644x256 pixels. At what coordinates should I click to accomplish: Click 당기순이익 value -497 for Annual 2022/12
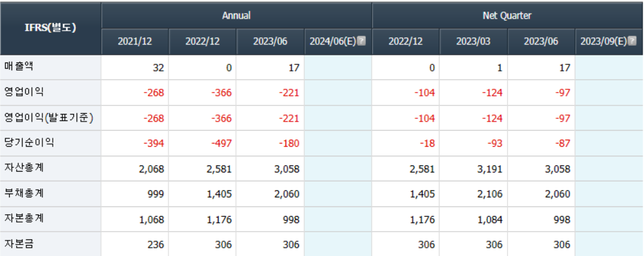(x=221, y=144)
